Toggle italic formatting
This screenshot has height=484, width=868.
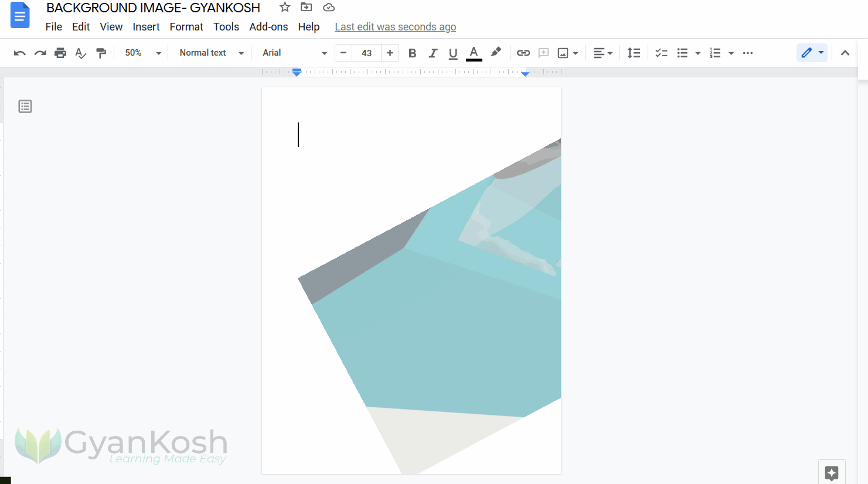click(x=433, y=52)
